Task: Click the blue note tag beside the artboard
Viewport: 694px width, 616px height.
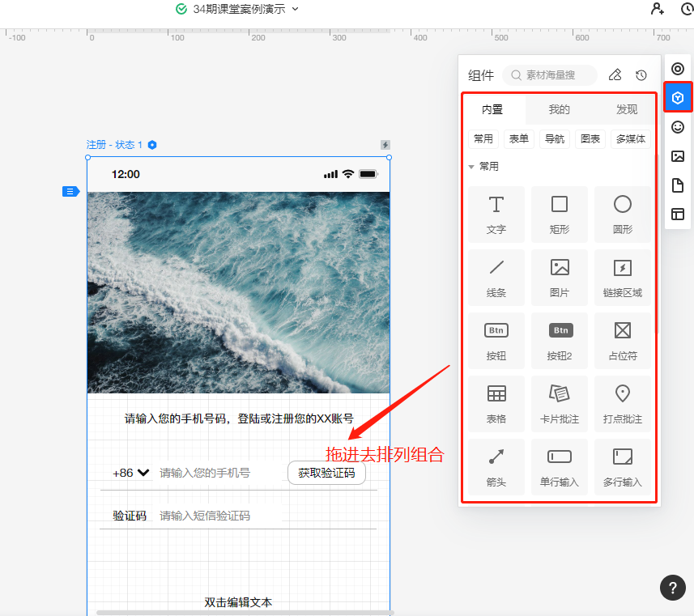Action: (70, 192)
